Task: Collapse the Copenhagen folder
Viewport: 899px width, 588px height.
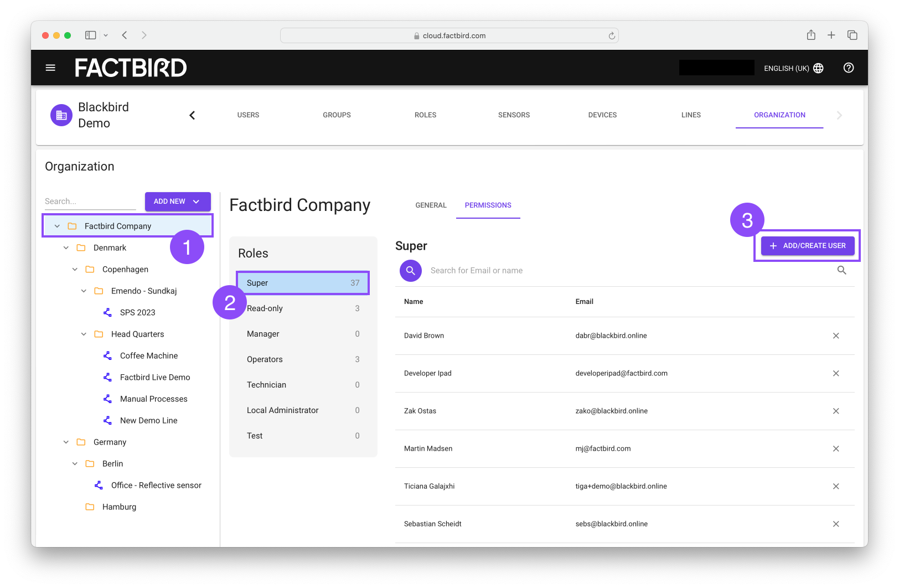Action: coord(75,269)
